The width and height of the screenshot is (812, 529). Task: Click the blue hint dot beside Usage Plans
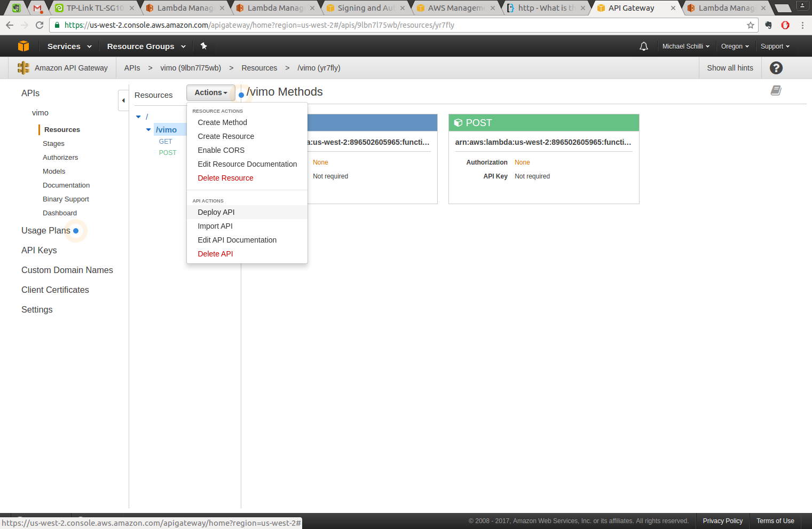[x=76, y=231]
